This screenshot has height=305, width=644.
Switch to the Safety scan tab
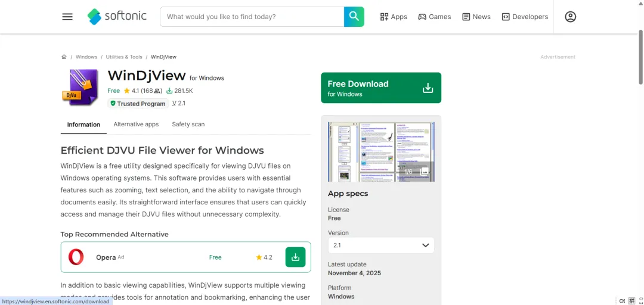point(188,125)
